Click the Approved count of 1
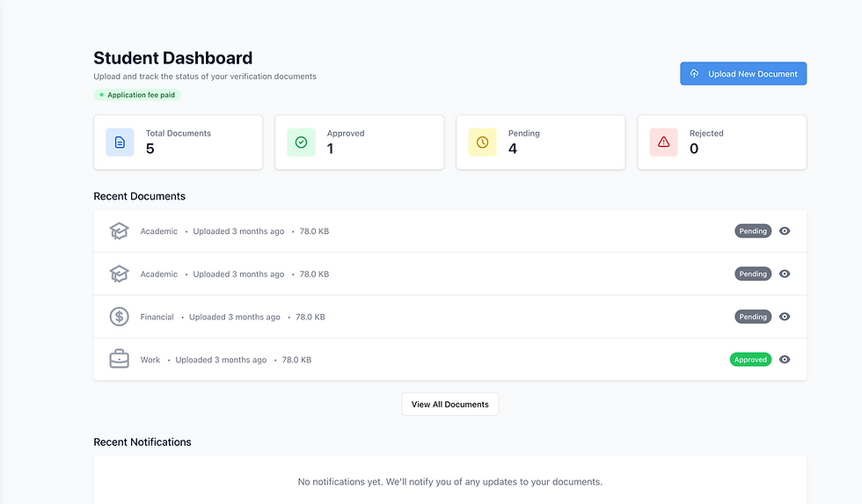The height and width of the screenshot is (504, 862). tap(330, 149)
